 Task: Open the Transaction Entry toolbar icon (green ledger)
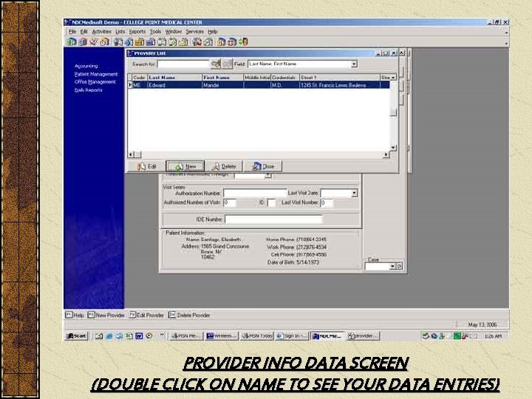coord(72,41)
